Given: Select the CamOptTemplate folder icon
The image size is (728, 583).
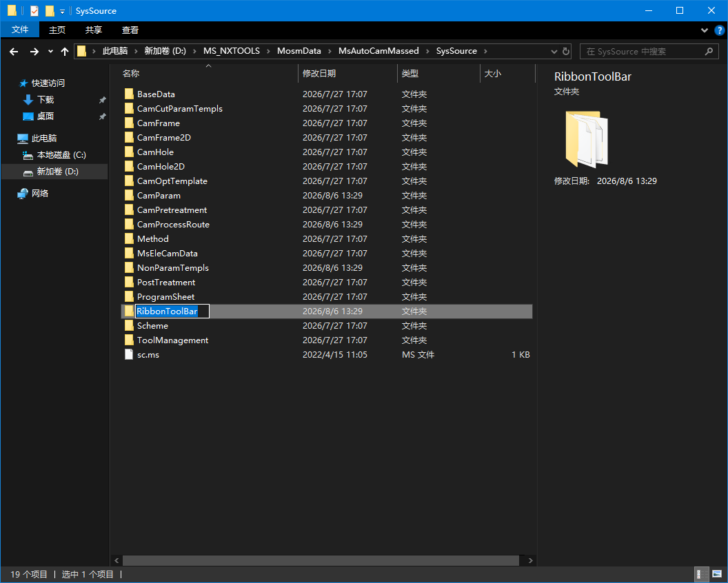Looking at the screenshot, I should tap(129, 181).
